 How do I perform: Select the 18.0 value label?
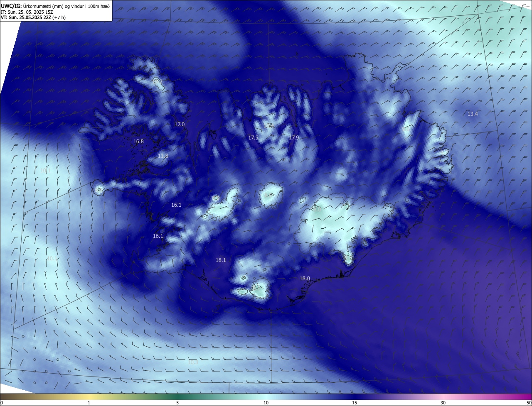tap(305, 278)
